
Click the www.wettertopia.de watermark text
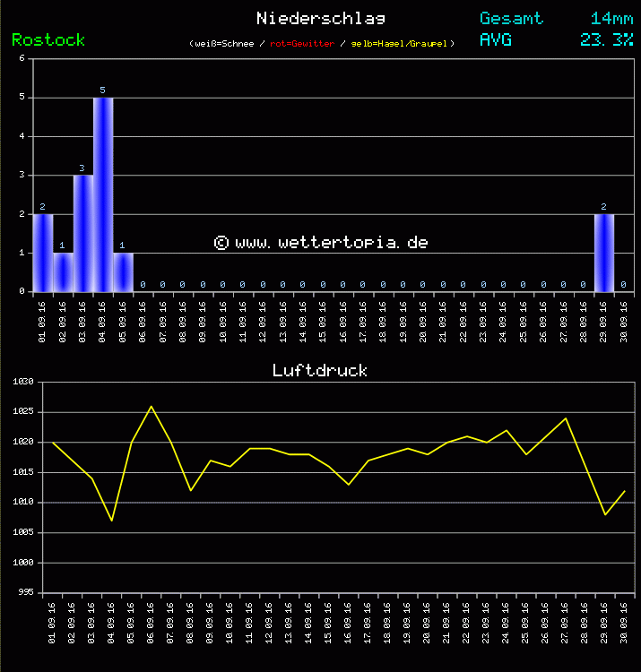[x=321, y=243]
